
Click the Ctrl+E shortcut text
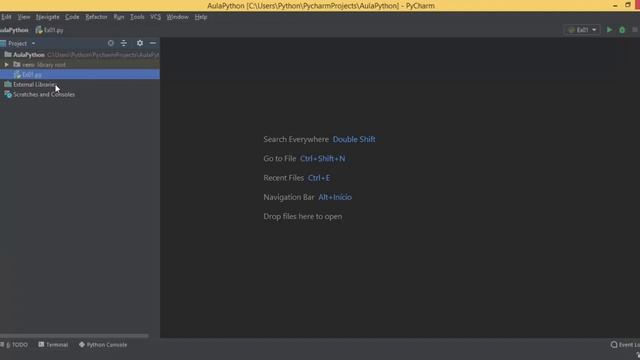(x=319, y=178)
